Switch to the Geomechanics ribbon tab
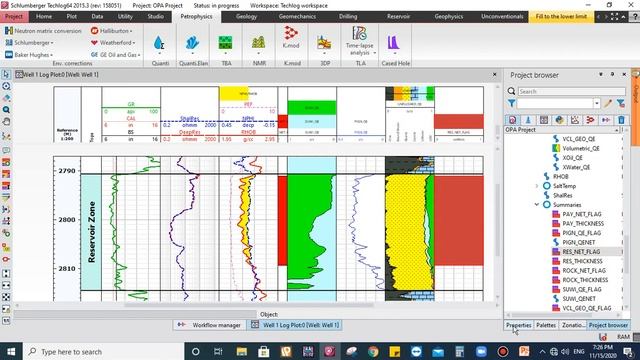This screenshot has width=640, height=360. pos(297,17)
